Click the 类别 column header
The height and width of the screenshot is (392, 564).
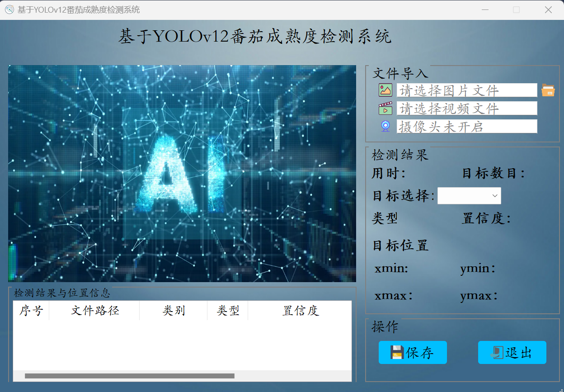point(174,311)
